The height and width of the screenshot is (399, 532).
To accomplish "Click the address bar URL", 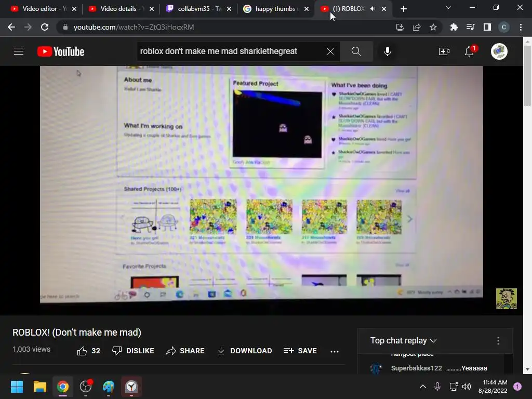I will coord(134,27).
